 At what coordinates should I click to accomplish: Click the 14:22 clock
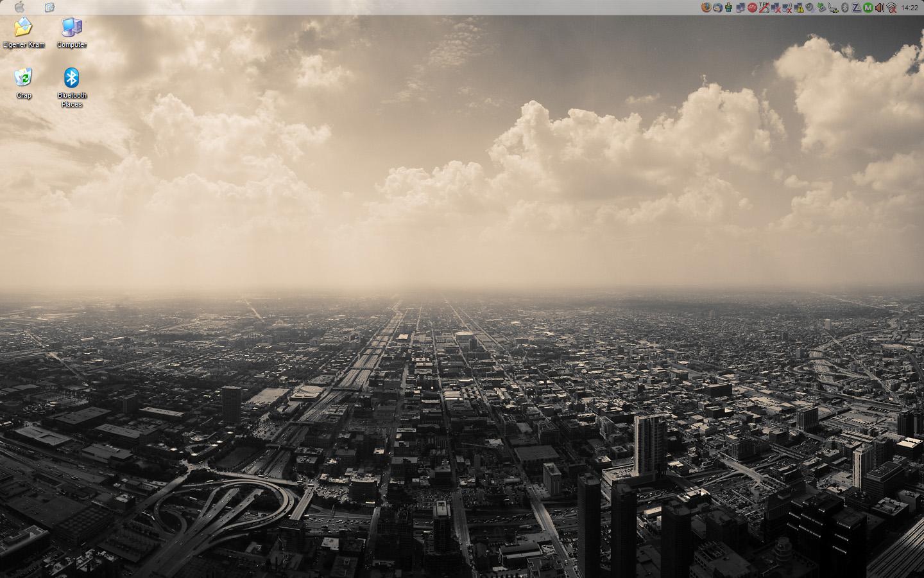(x=909, y=8)
